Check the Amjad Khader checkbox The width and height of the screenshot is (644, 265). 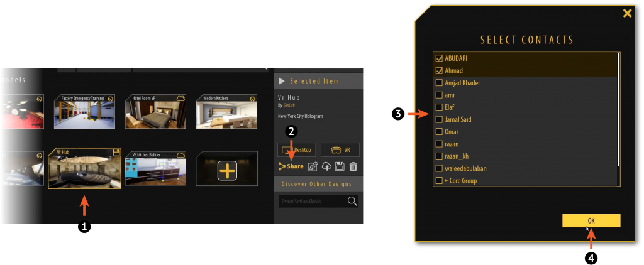[439, 83]
